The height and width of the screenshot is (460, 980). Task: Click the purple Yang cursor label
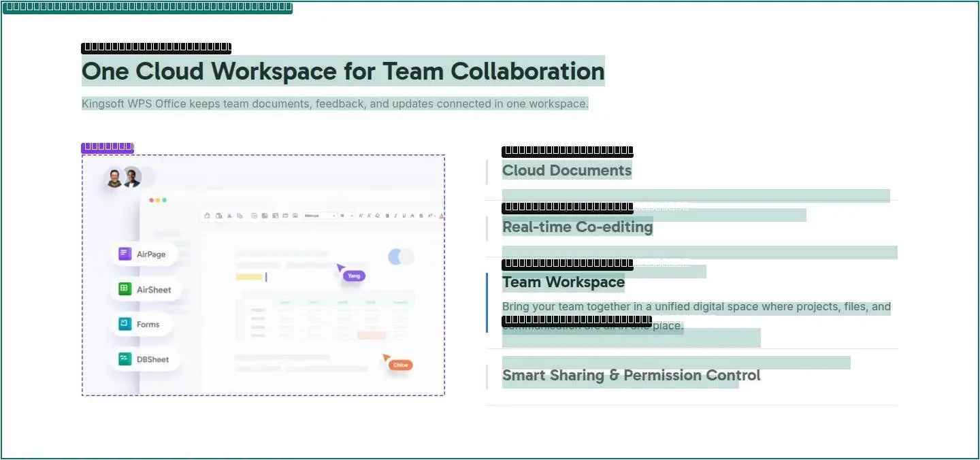tap(354, 276)
